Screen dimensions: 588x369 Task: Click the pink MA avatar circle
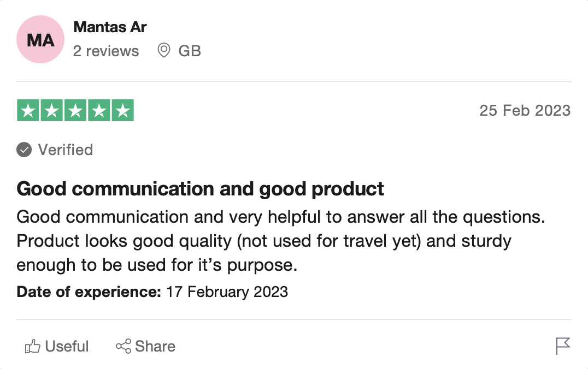(40, 39)
